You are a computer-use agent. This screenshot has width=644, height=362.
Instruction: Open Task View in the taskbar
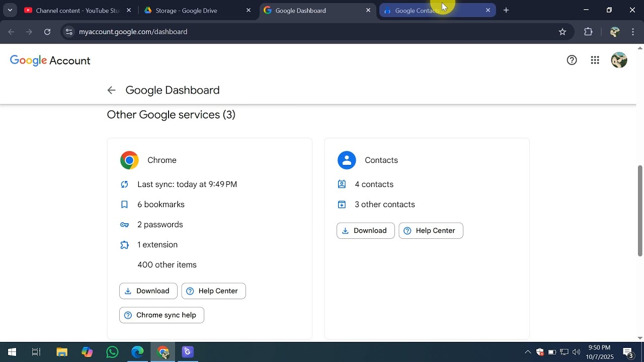pyautogui.click(x=36, y=352)
